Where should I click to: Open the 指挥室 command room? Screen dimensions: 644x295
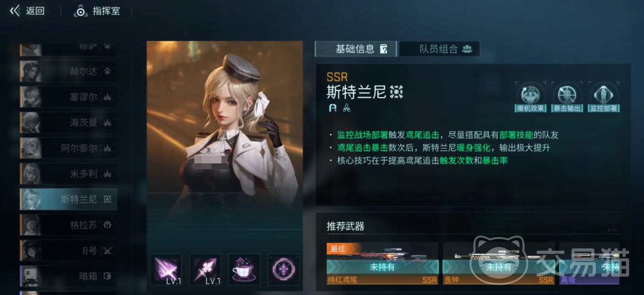coord(97,11)
